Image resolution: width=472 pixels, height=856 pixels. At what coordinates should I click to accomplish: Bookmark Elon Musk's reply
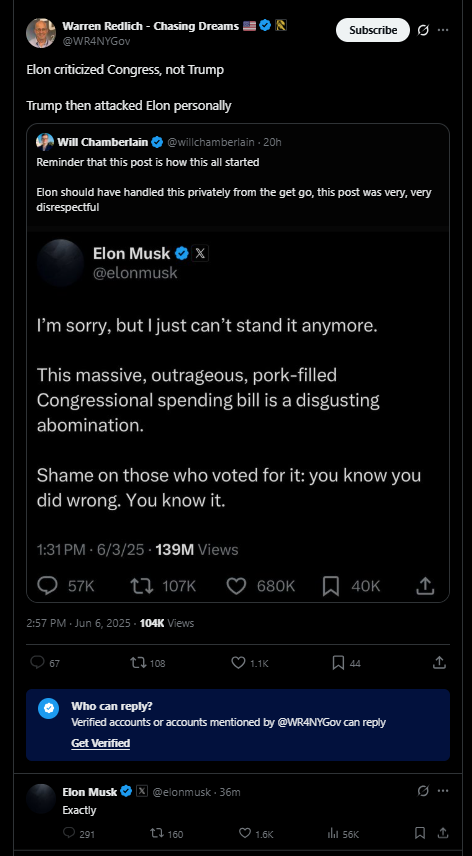420,833
